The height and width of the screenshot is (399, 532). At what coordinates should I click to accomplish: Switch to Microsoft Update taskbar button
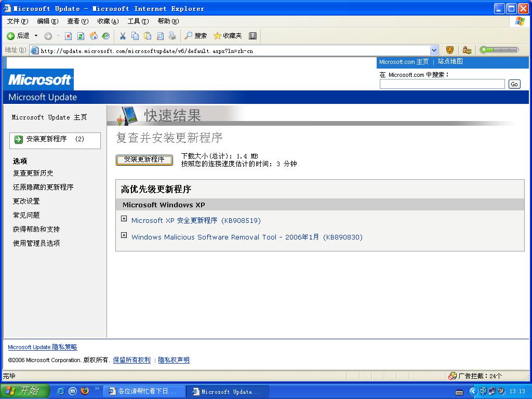point(228,392)
